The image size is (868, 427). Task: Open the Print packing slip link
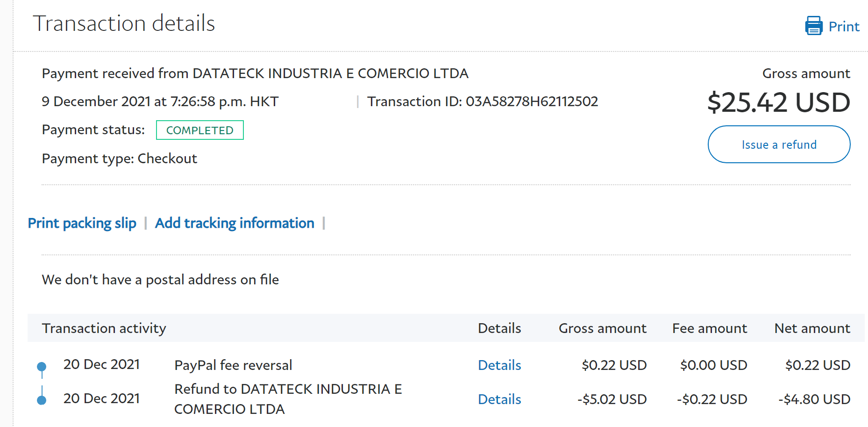click(82, 223)
